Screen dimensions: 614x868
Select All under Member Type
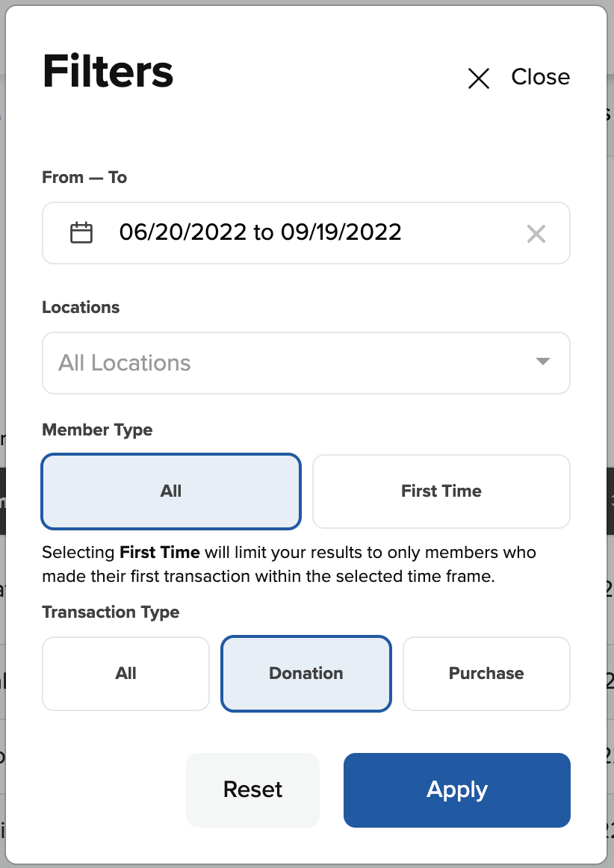[x=171, y=491]
